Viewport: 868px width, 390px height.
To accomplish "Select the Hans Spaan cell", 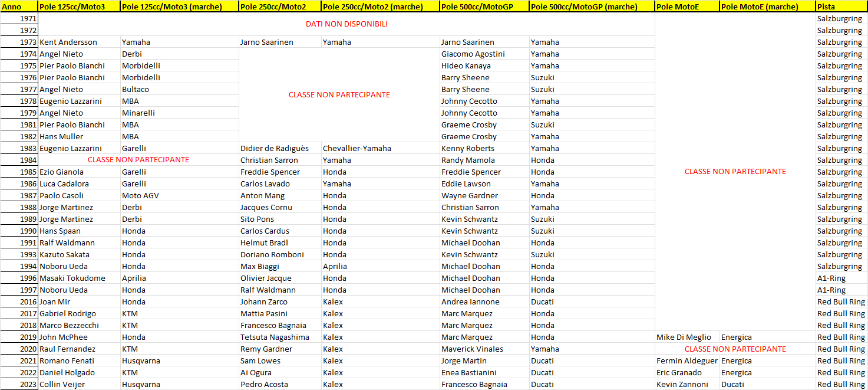I will click(x=79, y=231).
